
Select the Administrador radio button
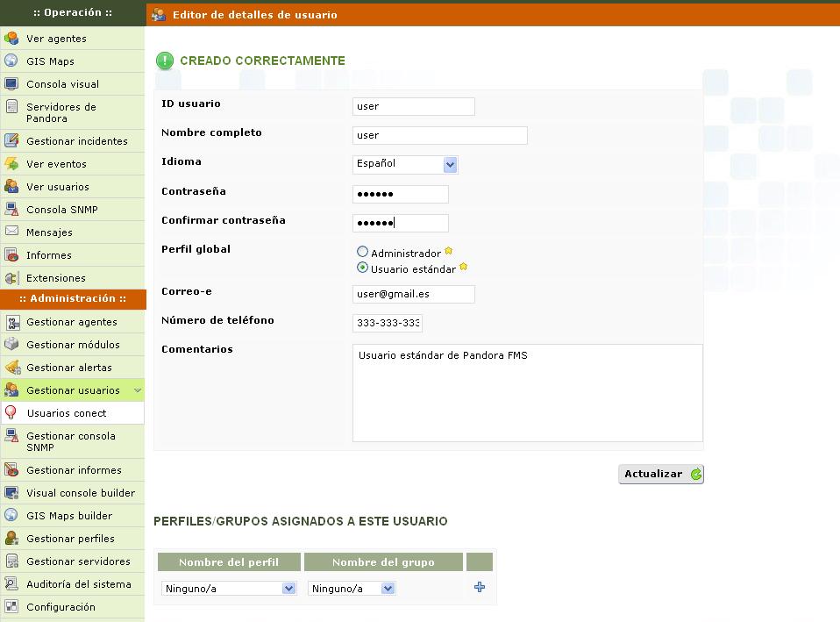[362, 253]
